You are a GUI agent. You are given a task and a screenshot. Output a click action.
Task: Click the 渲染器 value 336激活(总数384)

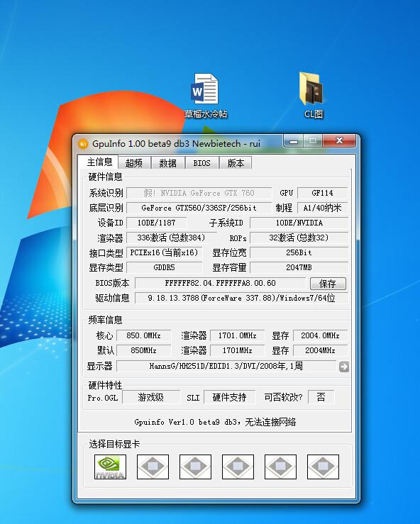pos(171,238)
